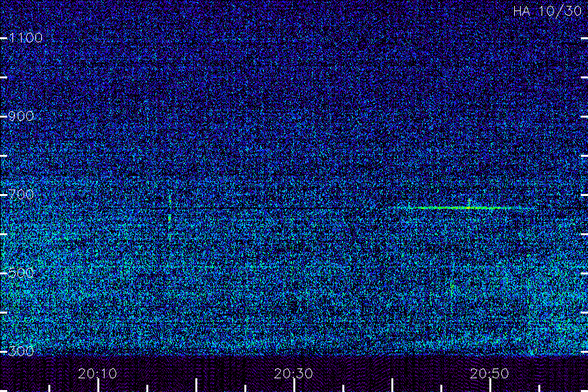
Task: Click the 900 frequency axis label
Action: click(x=21, y=116)
